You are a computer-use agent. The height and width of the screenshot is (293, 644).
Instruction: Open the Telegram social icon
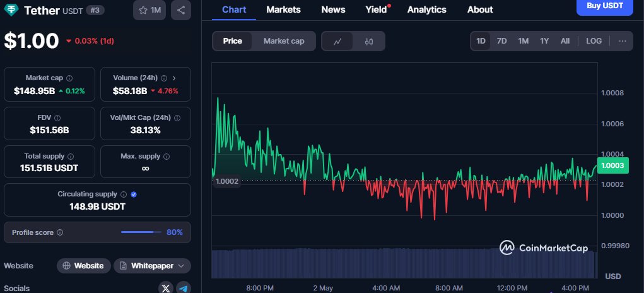pyautogui.click(x=184, y=288)
